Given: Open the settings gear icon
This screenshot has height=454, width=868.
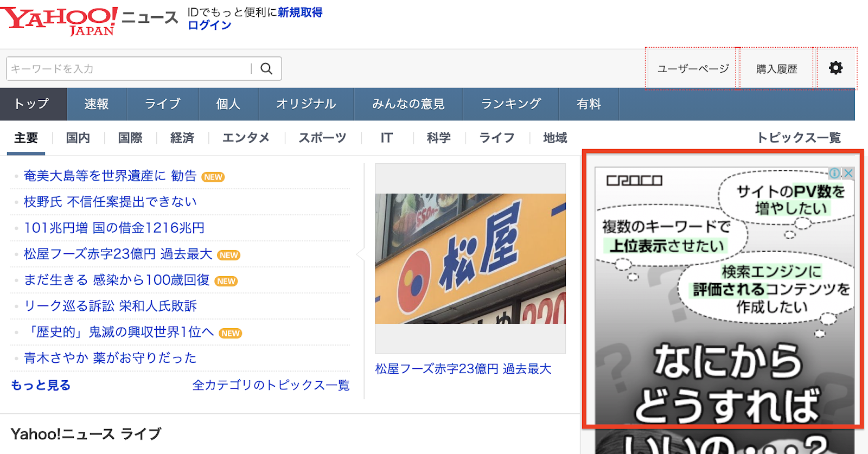Looking at the screenshot, I should pyautogui.click(x=836, y=68).
